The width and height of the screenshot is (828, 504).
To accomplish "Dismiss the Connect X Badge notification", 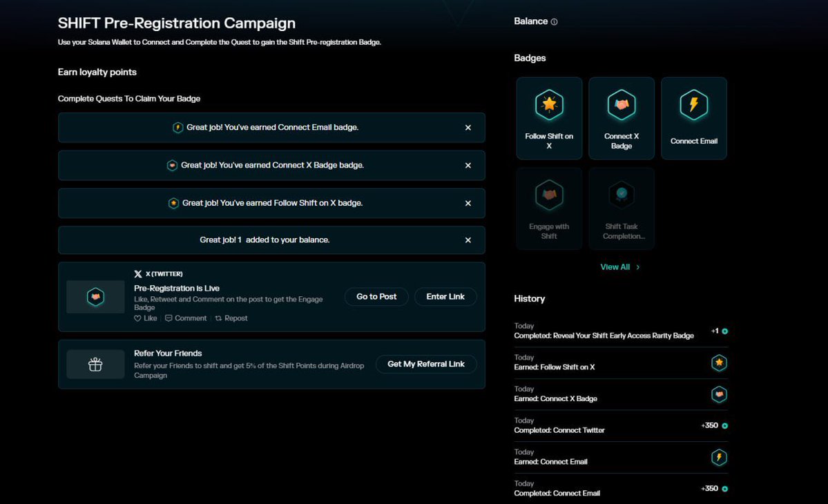I will click(468, 165).
